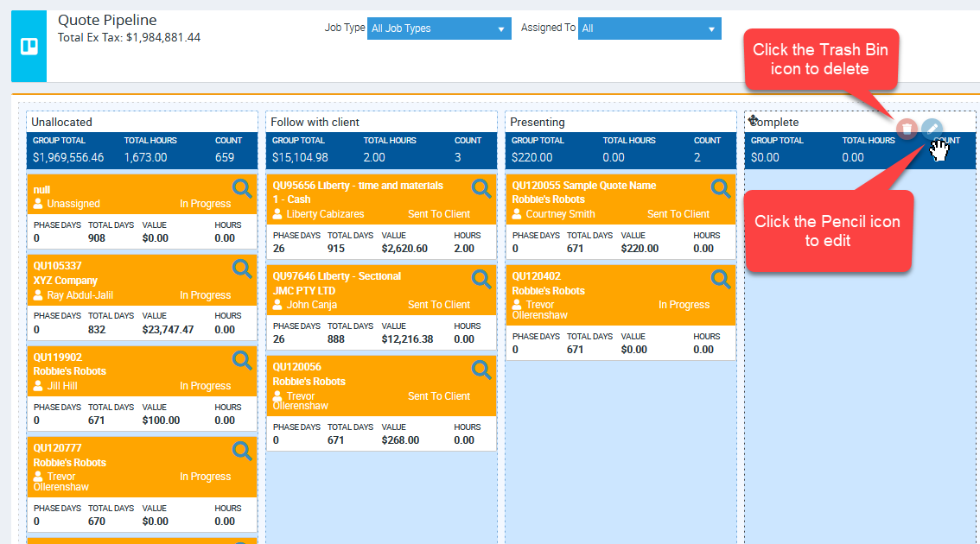Click the move handle on Complete column
Viewport: 980px width, 544px height.
click(754, 121)
